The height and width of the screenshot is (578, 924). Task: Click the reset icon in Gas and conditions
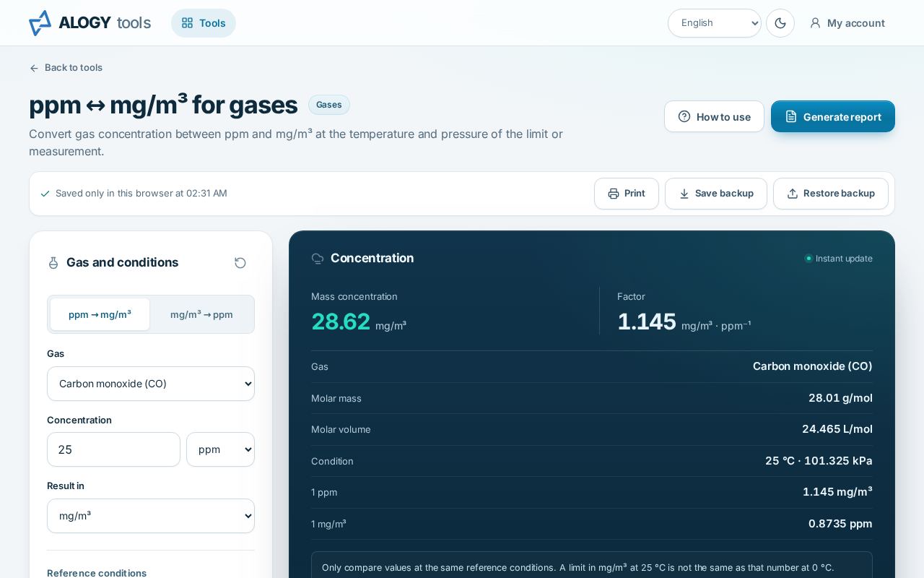[240, 263]
